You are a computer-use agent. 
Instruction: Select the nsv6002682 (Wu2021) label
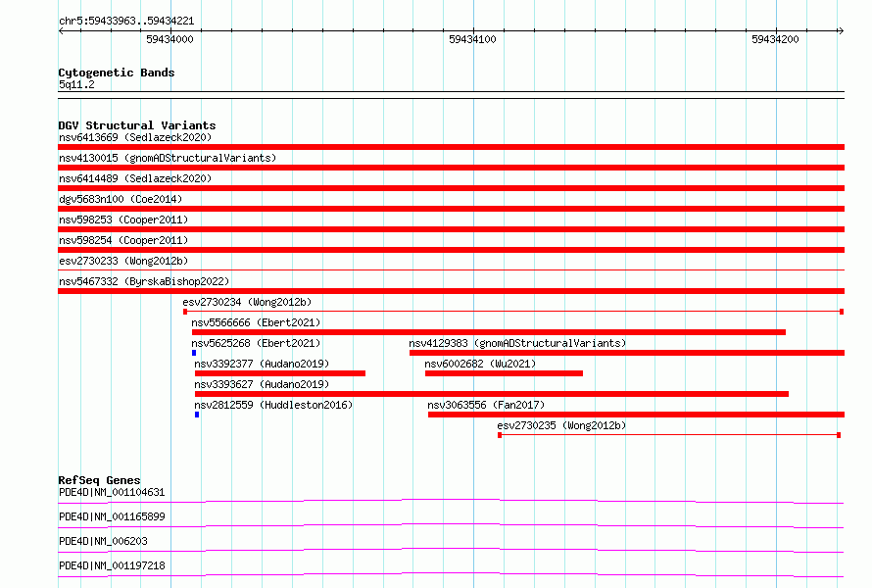tap(480, 364)
